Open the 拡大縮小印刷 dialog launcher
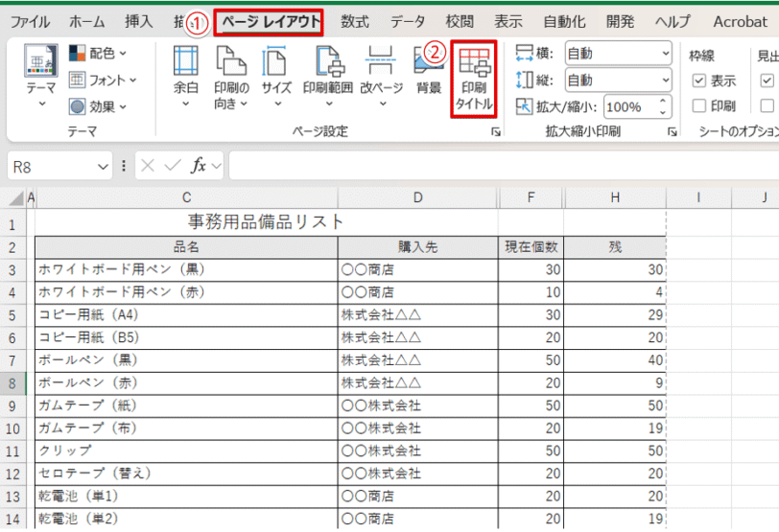 [x=673, y=131]
